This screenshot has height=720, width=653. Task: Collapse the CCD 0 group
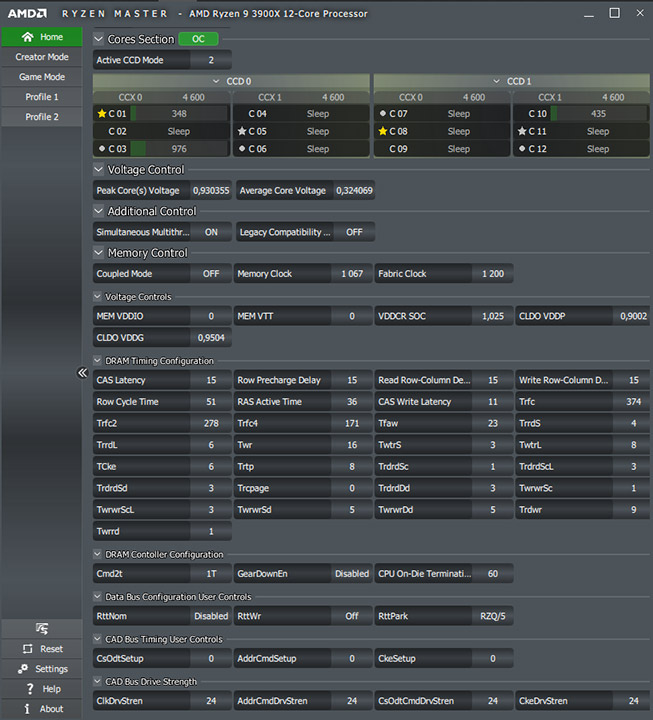[x=216, y=81]
